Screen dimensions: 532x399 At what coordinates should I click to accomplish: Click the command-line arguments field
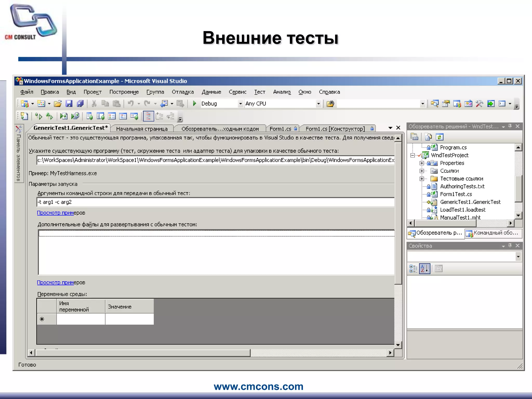(x=216, y=202)
